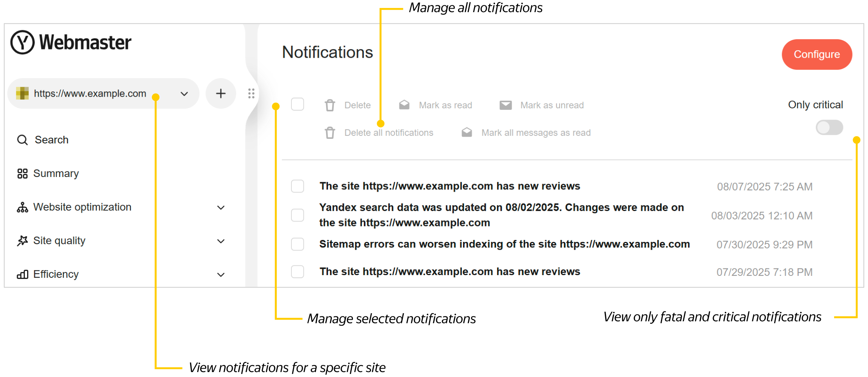This screenshot has height=377, width=868.
Task: Click the six-dot drag handle icon
Action: click(x=251, y=94)
